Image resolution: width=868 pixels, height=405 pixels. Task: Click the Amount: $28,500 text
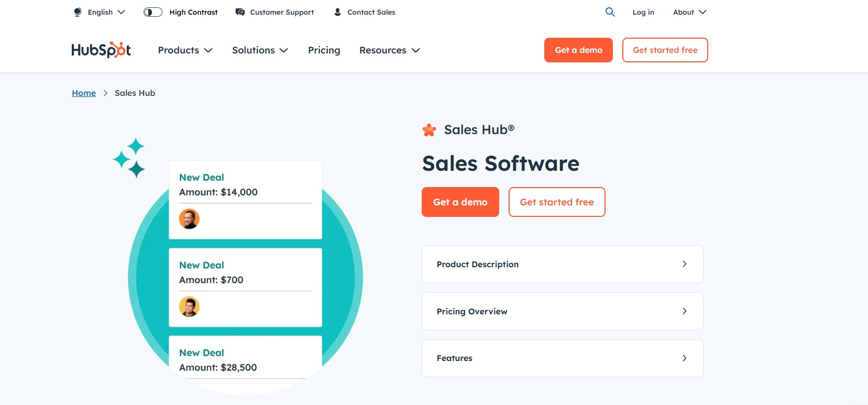(218, 367)
